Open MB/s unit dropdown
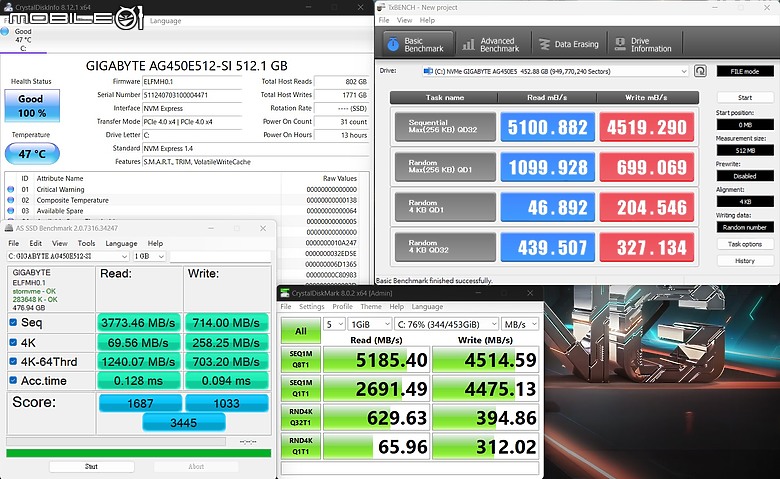 (x=520, y=324)
